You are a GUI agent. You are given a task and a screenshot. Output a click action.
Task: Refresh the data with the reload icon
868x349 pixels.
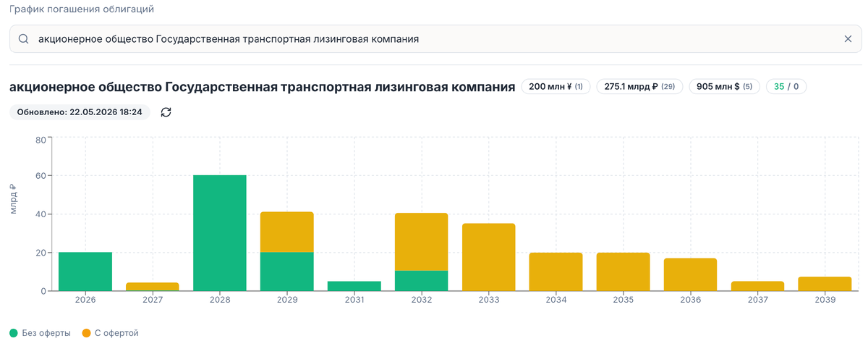(x=166, y=112)
